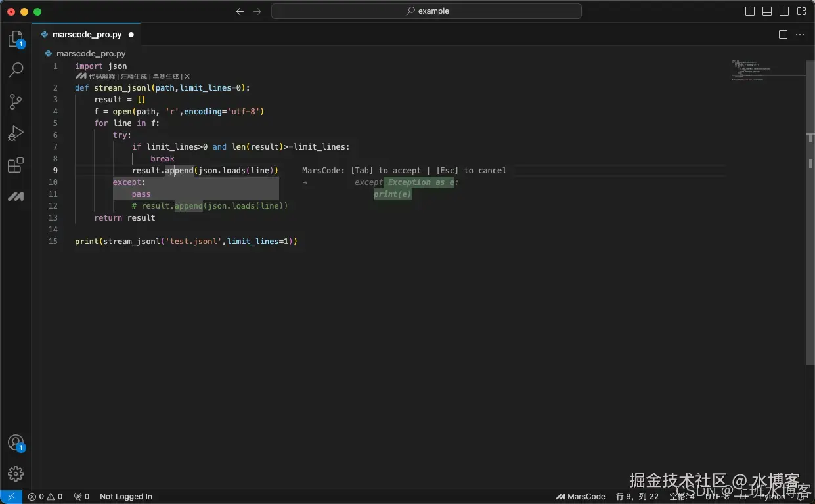
Task: Open the Manage gear settings icon
Action: click(x=16, y=473)
